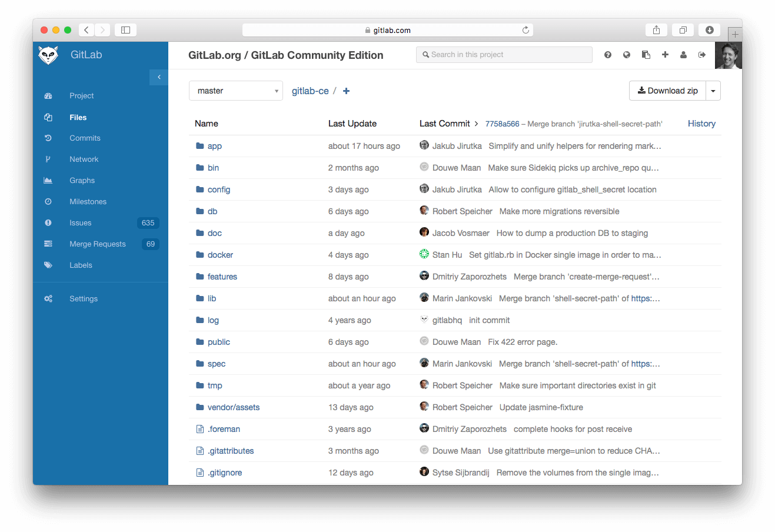Focus the 'Search in this project' field
The width and height of the screenshot is (775, 532).
coord(504,55)
